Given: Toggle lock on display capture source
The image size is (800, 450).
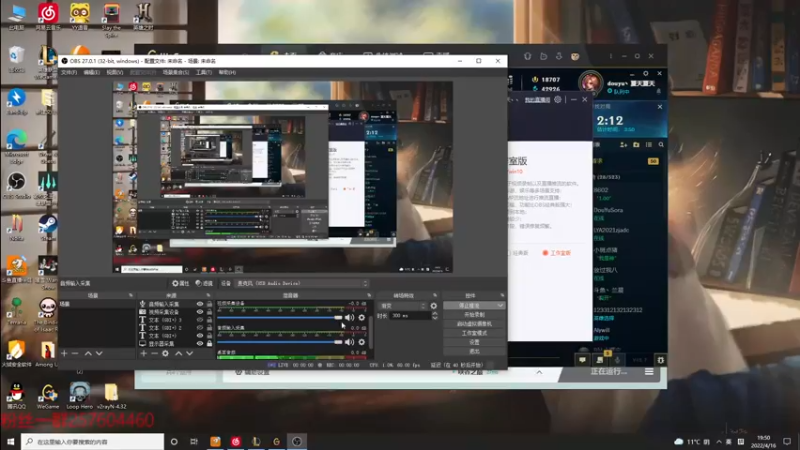Looking at the screenshot, I should click(209, 343).
